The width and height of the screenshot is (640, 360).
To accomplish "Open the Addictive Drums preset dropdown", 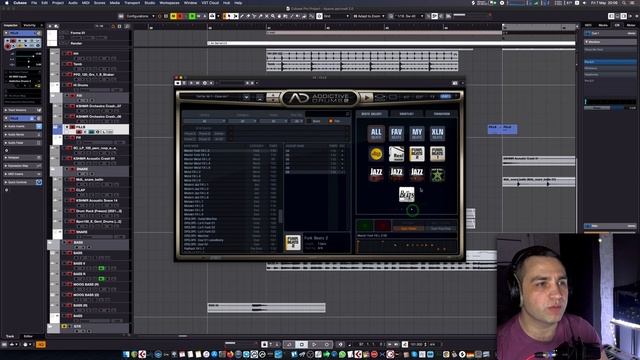I will 246,97.
